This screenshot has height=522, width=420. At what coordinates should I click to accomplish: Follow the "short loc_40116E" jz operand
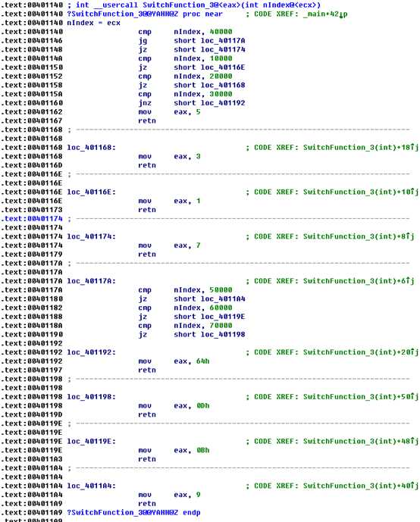(x=209, y=67)
